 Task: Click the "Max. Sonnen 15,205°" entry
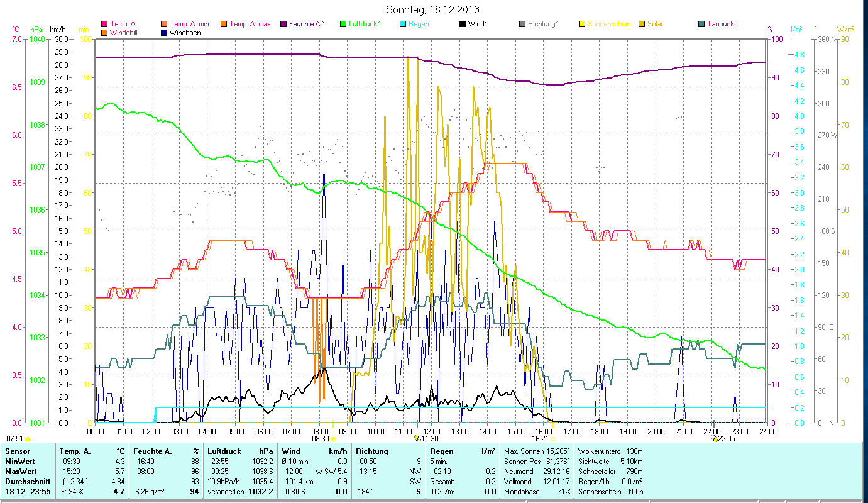(x=537, y=451)
